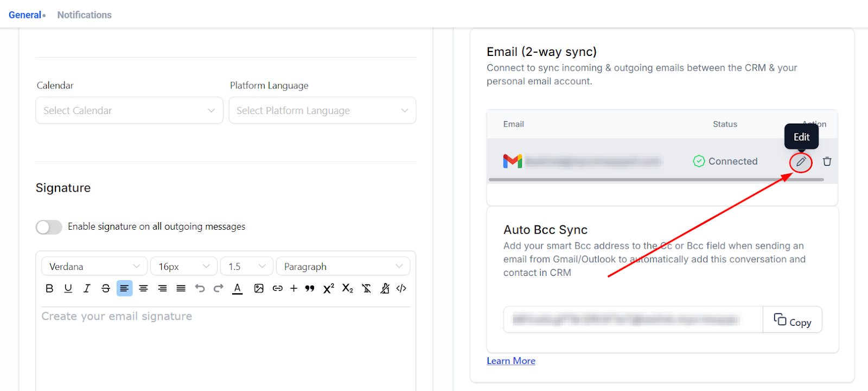Apply subscript formatting
The image size is (868, 391).
[x=348, y=288]
